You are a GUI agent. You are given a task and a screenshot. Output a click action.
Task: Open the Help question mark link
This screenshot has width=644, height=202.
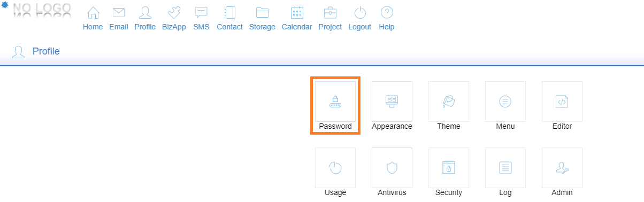pos(387,19)
